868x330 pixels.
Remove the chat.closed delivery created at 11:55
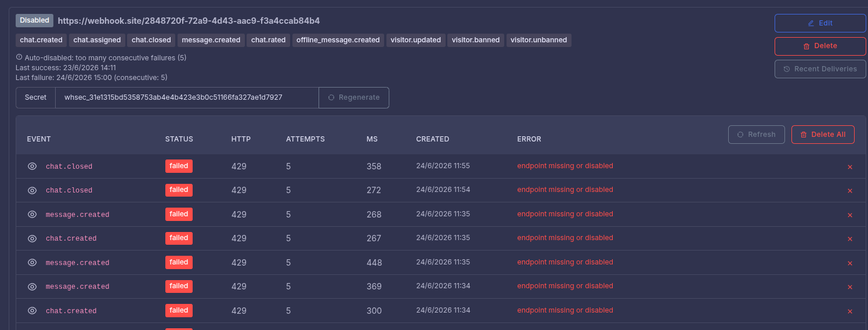point(850,167)
